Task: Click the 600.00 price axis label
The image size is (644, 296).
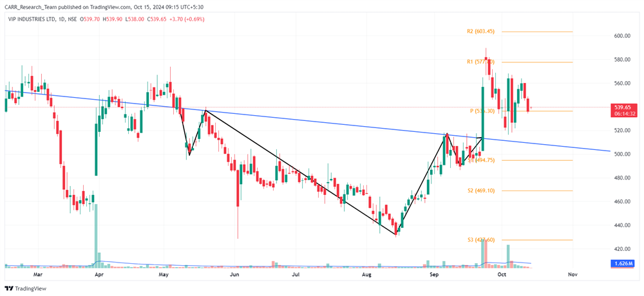Action: [x=623, y=36]
